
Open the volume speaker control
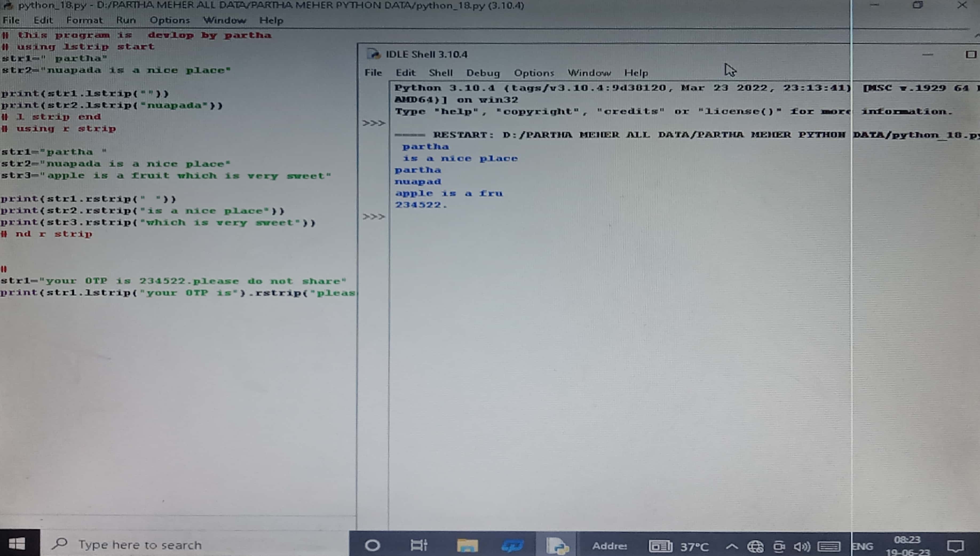pyautogui.click(x=802, y=546)
